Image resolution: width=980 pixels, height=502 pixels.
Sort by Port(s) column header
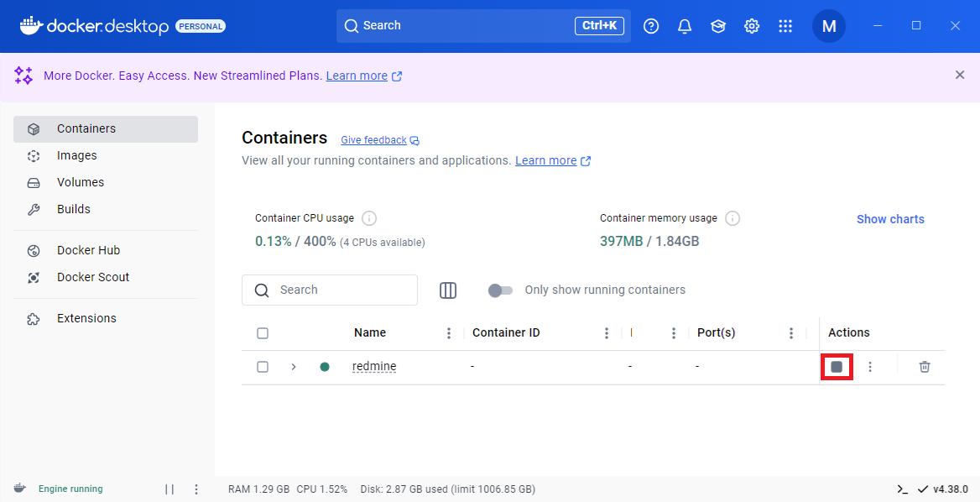[x=717, y=333]
